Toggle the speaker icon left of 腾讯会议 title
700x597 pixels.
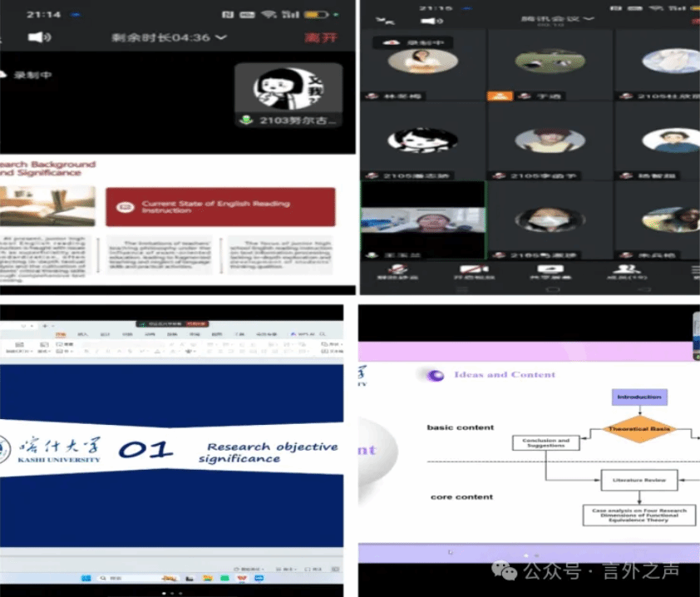click(430, 21)
